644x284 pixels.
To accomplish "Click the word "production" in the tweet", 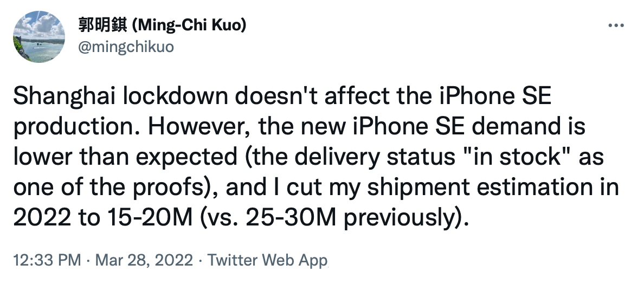I will pyautogui.click(x=76, y=128).
